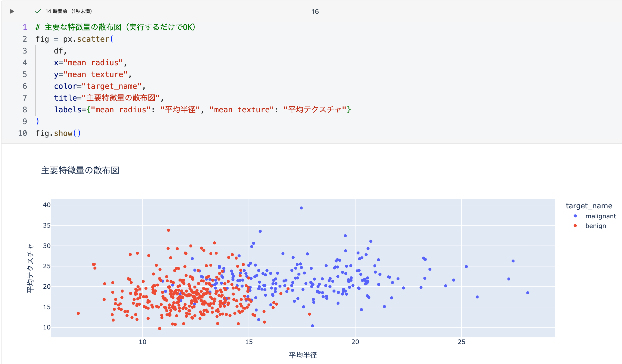Run the cell with the play button
The width and height of the screenshot is (622, 364).
(x=12, y=11)
